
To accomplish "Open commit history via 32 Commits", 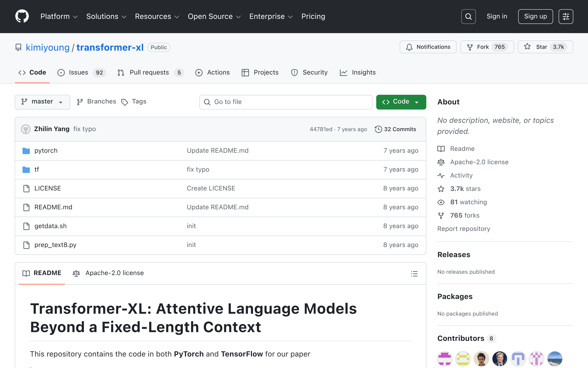I will click(395, 129).
